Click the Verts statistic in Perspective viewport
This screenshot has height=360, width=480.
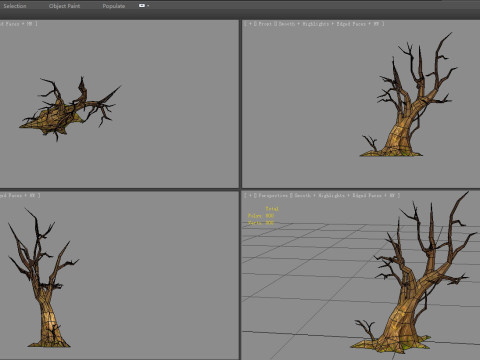click(x=261, y=223)
